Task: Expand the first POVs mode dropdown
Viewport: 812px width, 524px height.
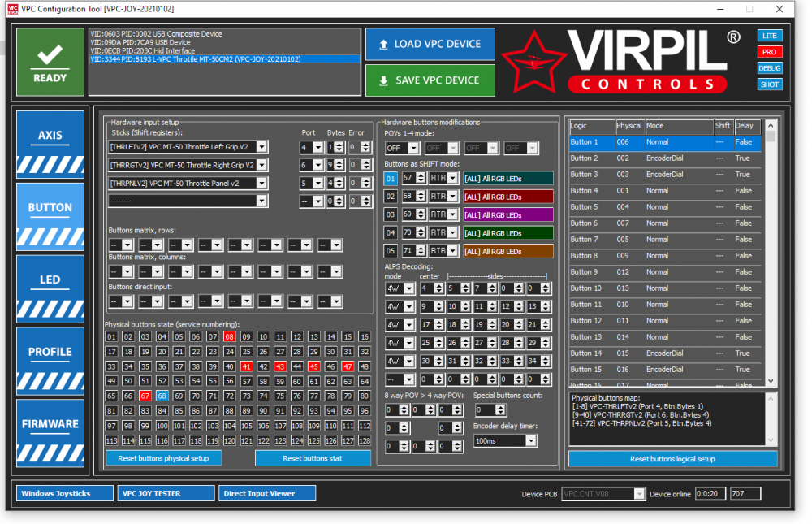Action: point(413,148)
